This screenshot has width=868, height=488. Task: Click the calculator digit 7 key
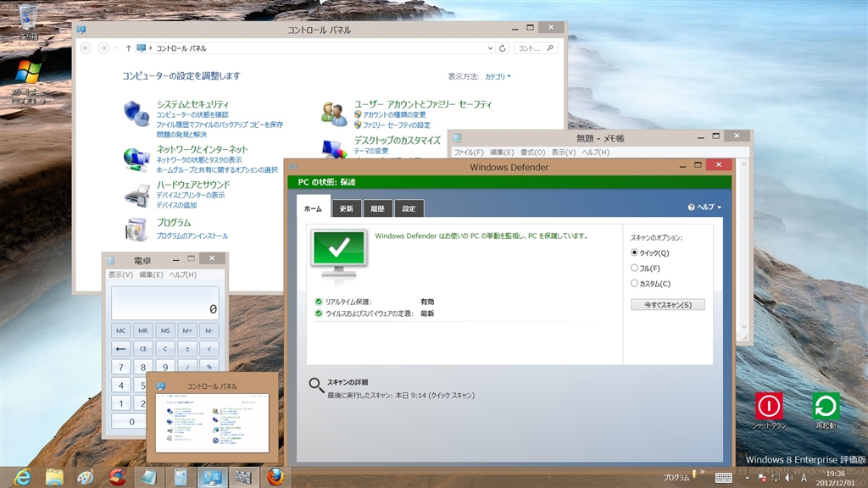coord(120,367)
